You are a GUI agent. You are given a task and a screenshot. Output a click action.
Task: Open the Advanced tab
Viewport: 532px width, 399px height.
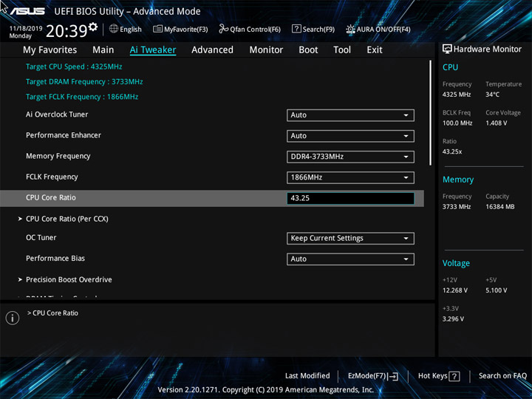212,50
